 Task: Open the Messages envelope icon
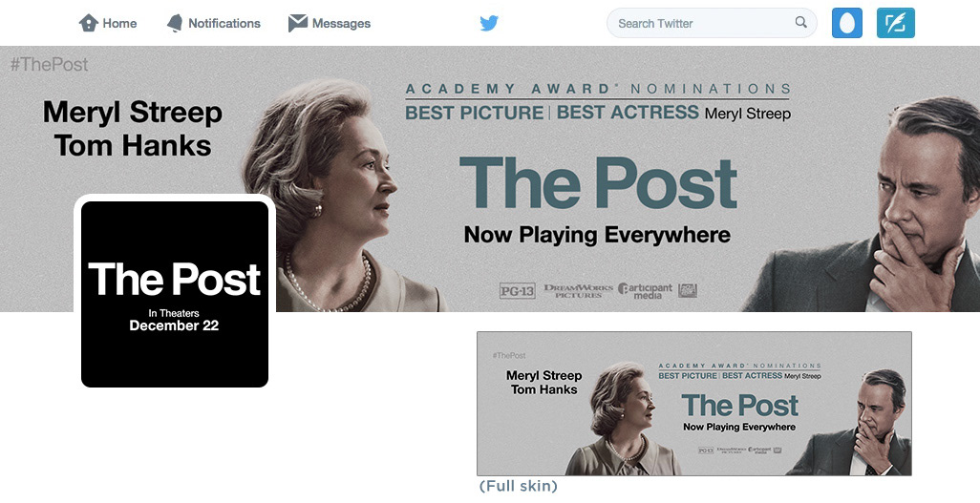(297, 23)
